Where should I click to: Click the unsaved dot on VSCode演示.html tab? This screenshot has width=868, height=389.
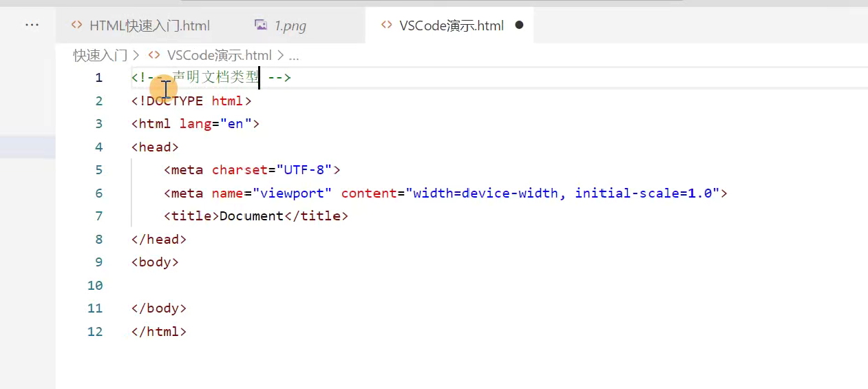[x=519, y=25]
